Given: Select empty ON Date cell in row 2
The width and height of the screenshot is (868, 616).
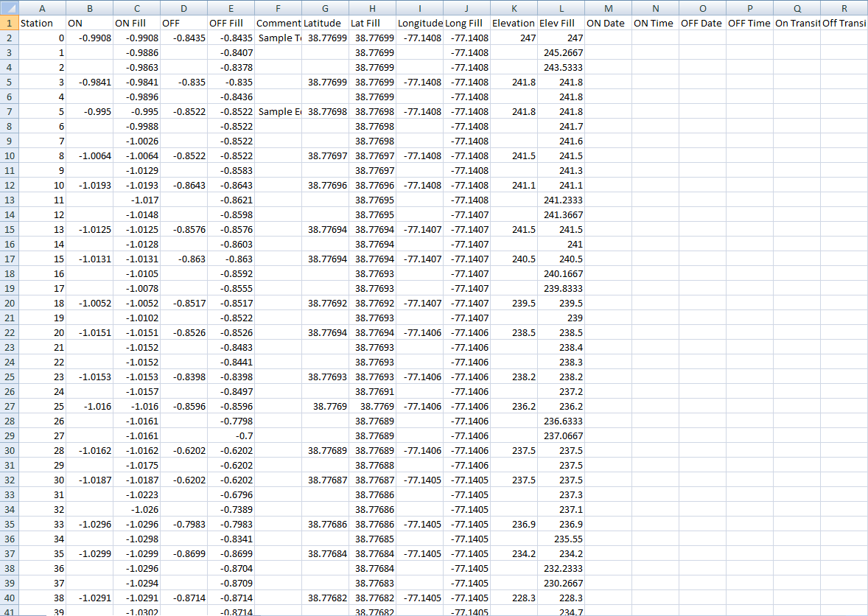Looking at the screenshot, I should click(608, 38).
